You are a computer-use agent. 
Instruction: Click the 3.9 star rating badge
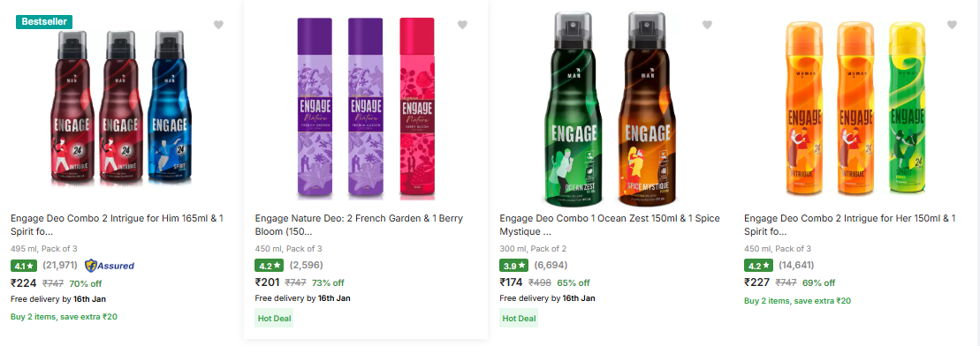(x=513, y=266)
